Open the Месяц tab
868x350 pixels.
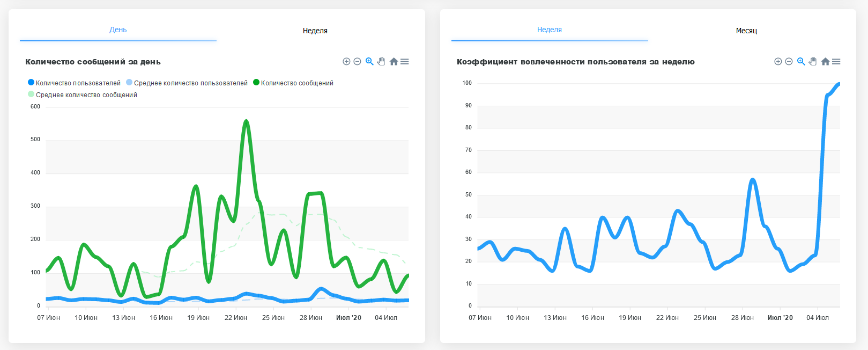tap(746, 31)
